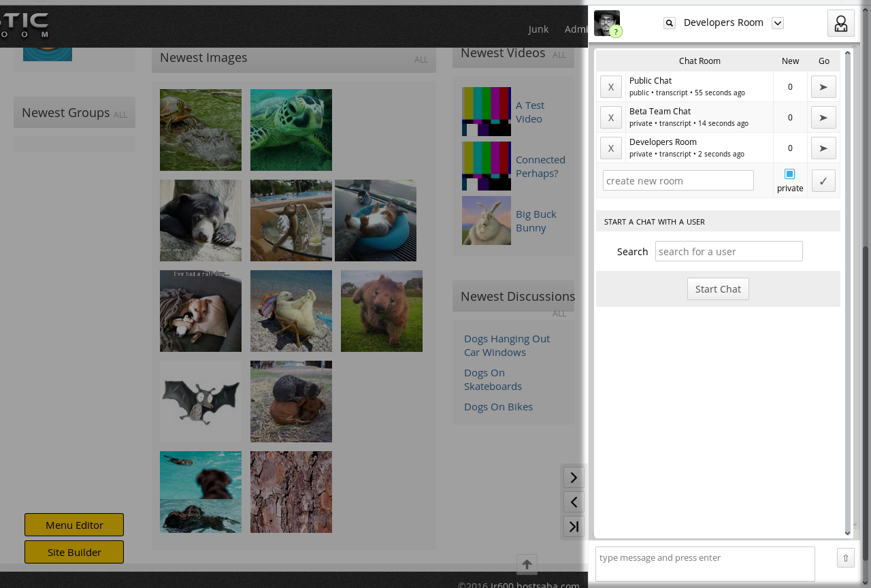The width and height of the screenshot is (871, 588).
Task: Enter Beta Team Chat via go arrow
Action: pos(823,118)
